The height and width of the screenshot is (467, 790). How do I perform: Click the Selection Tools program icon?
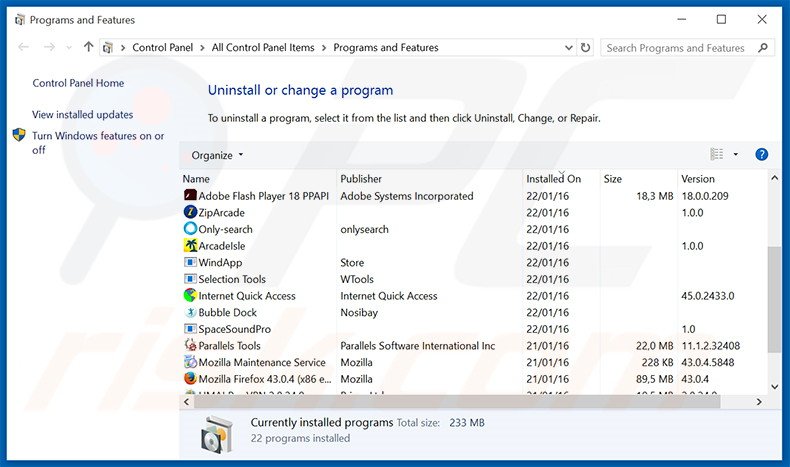tap(190, 279)
